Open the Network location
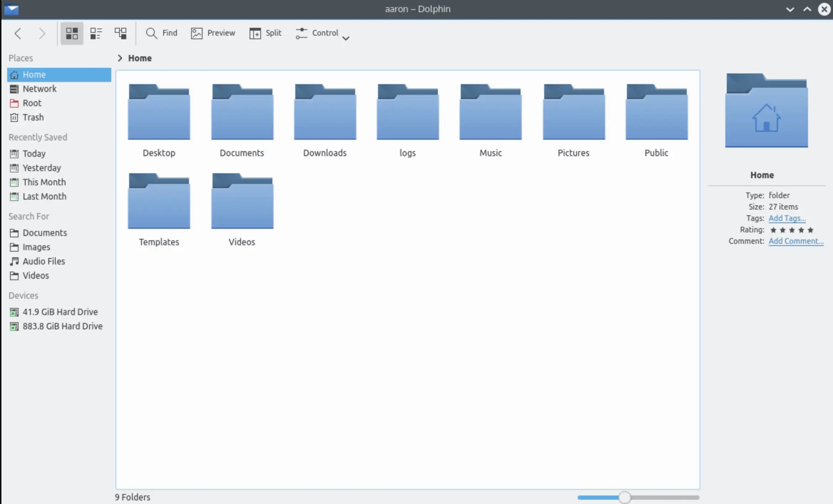 click(x=39, y=88)
